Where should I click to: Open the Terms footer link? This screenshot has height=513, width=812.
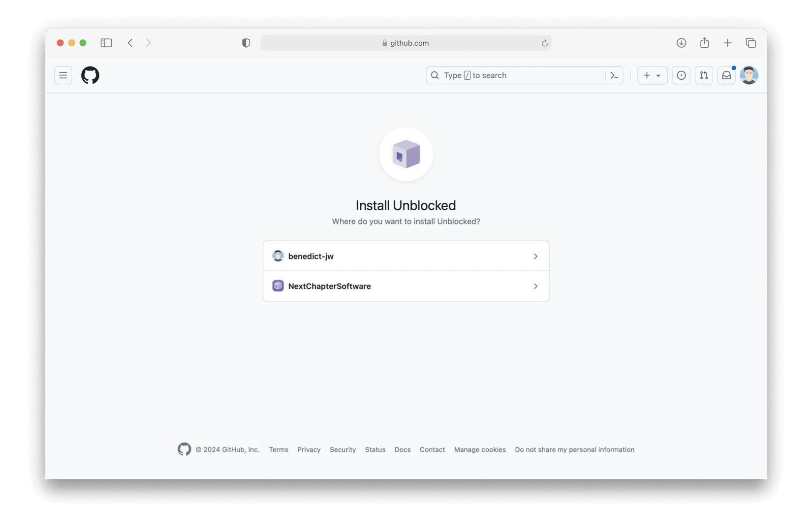click(x=279, y=449)
